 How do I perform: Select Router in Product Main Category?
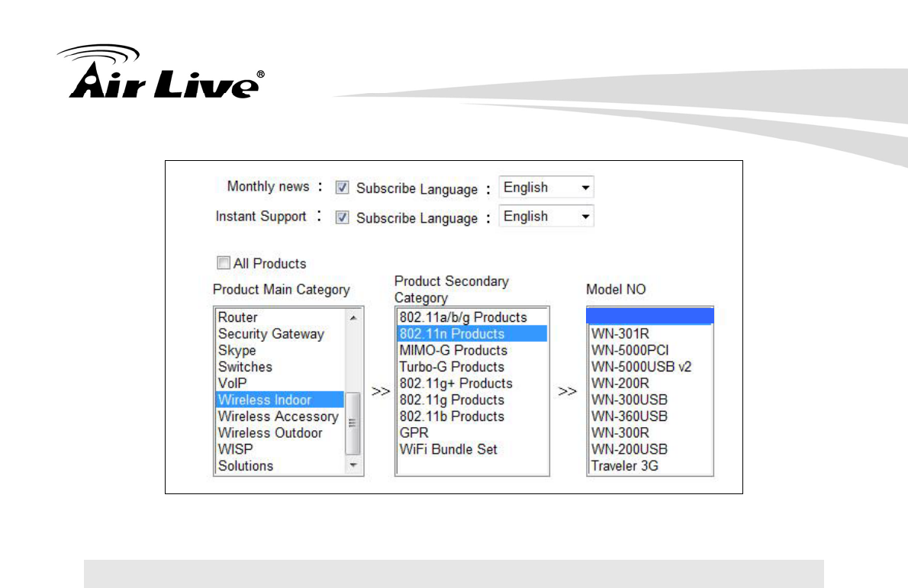point(280,317)
